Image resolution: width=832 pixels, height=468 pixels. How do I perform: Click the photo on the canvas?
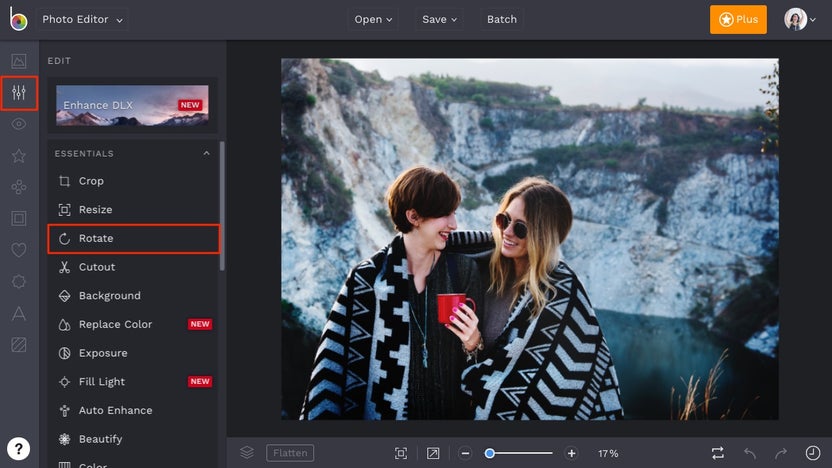pos(530,239)
